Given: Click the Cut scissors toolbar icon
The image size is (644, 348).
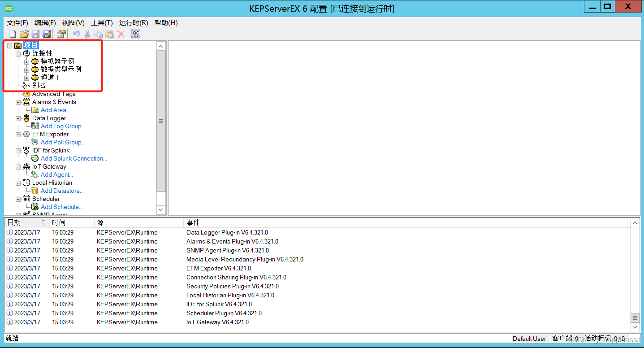Looking at the screenshot, I should (87, 34).
